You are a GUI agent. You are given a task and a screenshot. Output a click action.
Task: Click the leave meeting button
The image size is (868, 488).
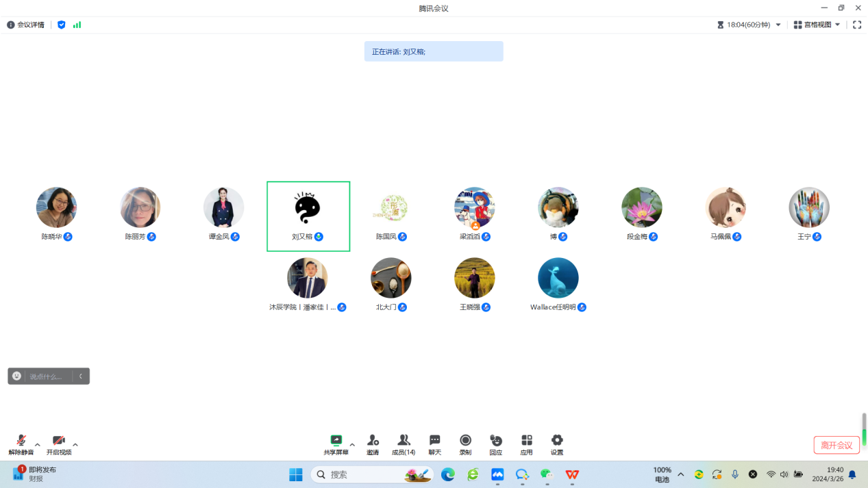click(836, 445)
